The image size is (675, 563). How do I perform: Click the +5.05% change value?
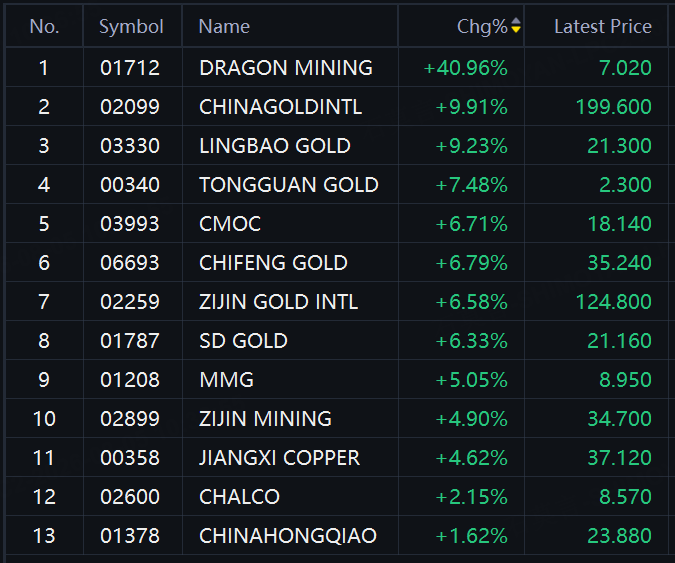tap(471, 380)
